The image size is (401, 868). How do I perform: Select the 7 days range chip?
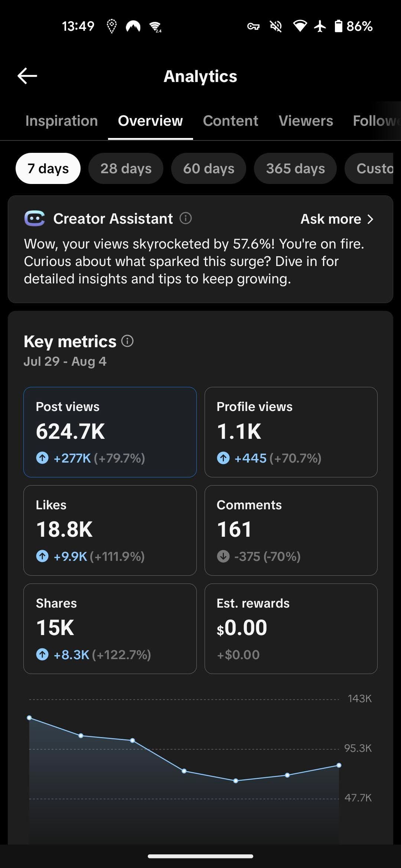(x=48, y=168)
